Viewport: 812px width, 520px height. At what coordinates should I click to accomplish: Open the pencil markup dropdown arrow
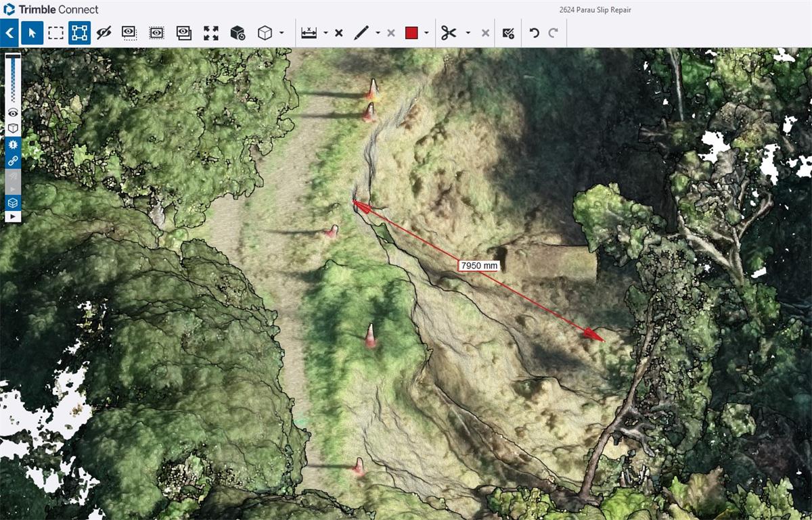click(x=378, y=32)
